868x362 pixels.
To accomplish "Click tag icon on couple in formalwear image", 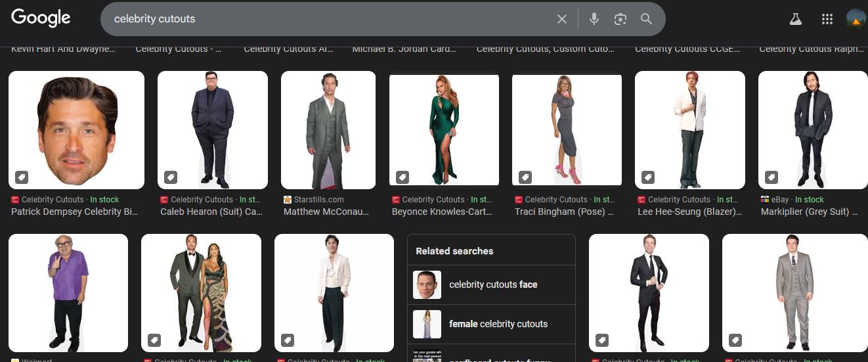I will point(154,340).
